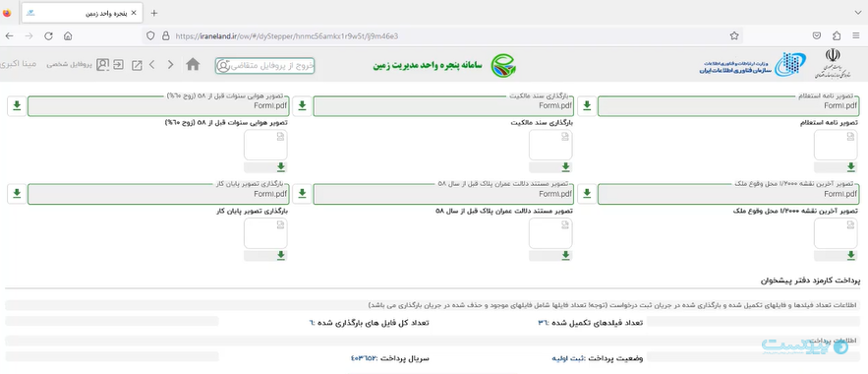Viewport: 868px width, 374px height.
Task: Click the header arrow right of the home icon
Action: 170,65
